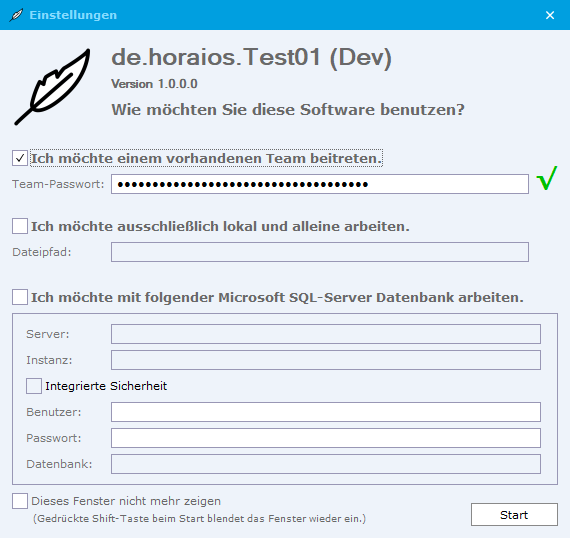Viewport: 570px width, 538px height.
Task: Click the Start button
Action: [x=514, y=514]
